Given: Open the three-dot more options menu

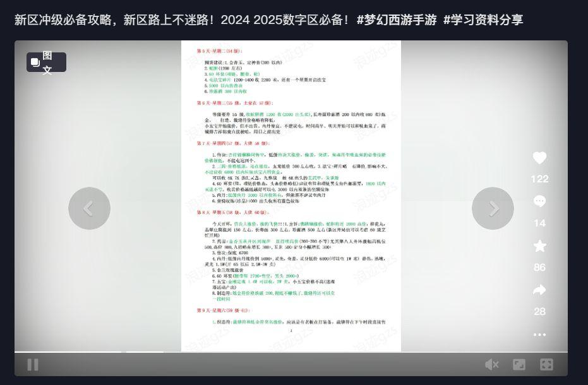Looking at the screenshot, I should point(539,335).
